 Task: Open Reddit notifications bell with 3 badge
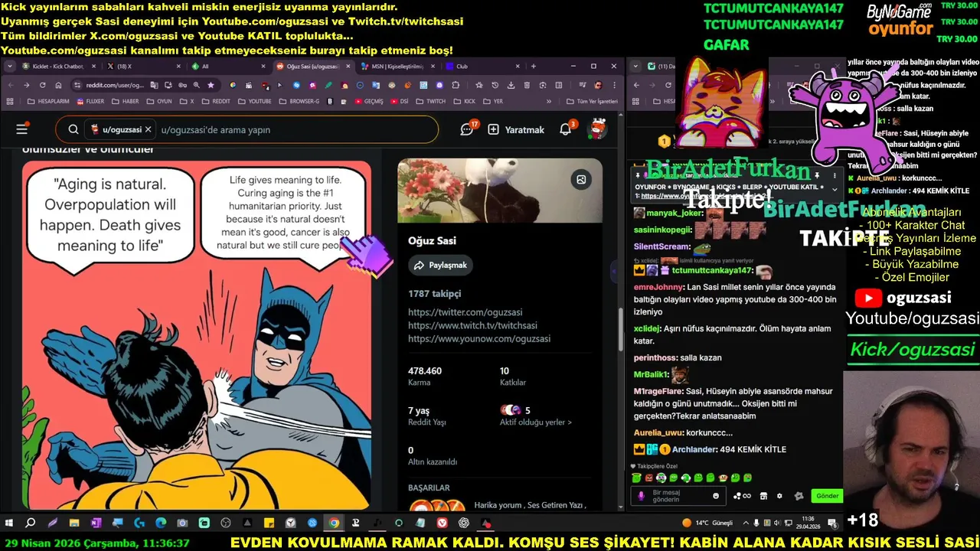(x=566, y=129)
